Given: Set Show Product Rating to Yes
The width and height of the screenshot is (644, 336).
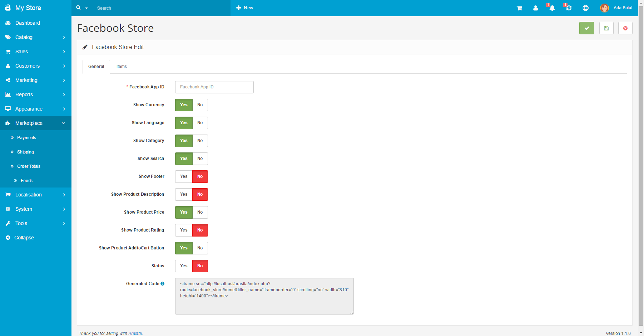Looking at the screenshot, I should (184, 230).
